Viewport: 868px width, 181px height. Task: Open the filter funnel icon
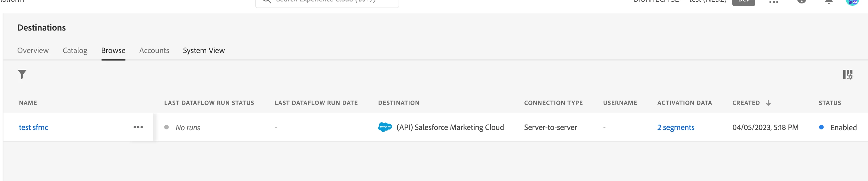[22, 74]
